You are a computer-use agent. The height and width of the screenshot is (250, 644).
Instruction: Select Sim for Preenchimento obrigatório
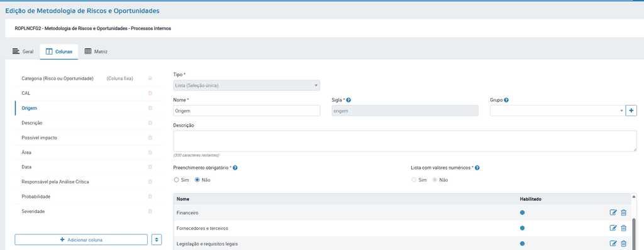click(x=177, y=180)
